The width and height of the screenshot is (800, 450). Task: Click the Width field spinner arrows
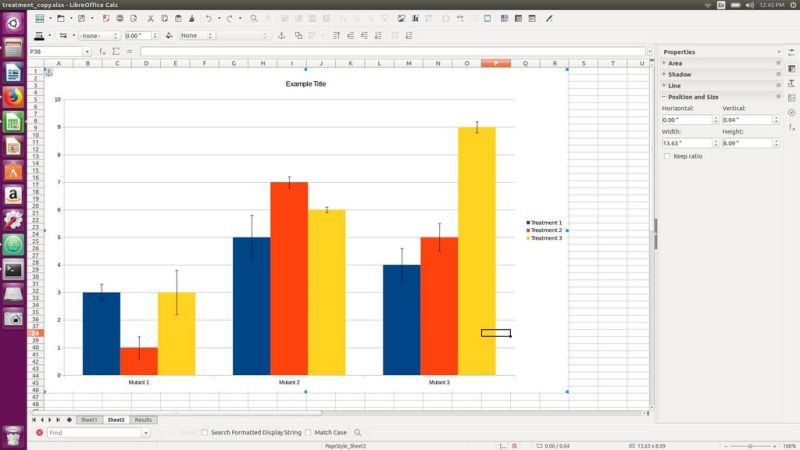coord(716,143)
